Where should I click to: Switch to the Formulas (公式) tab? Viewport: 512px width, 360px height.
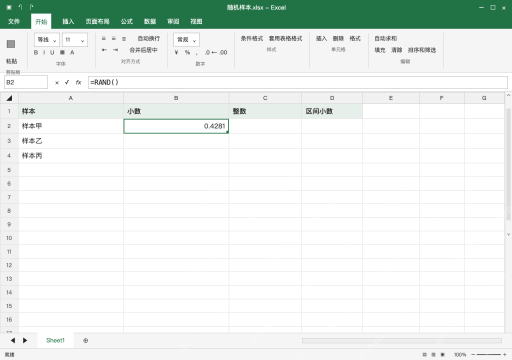pos(127,21)
